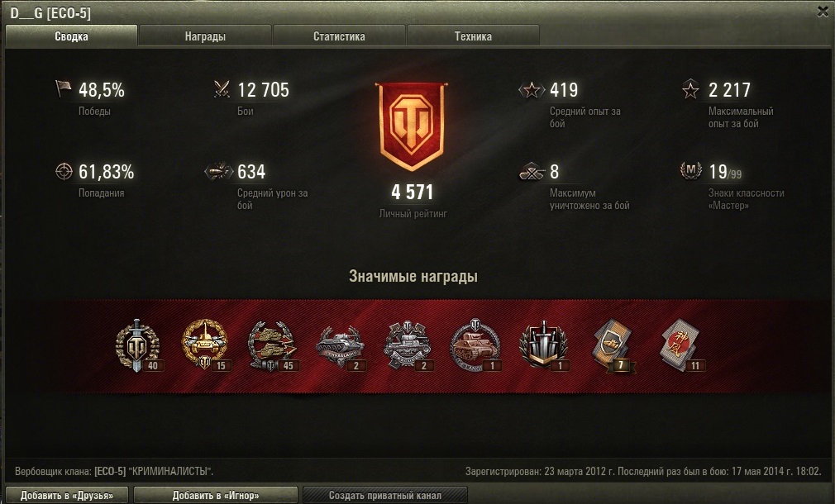Click Добавить в «Друзья» button
The width and height of the screenshot is (835, 504).
[67, 495]
